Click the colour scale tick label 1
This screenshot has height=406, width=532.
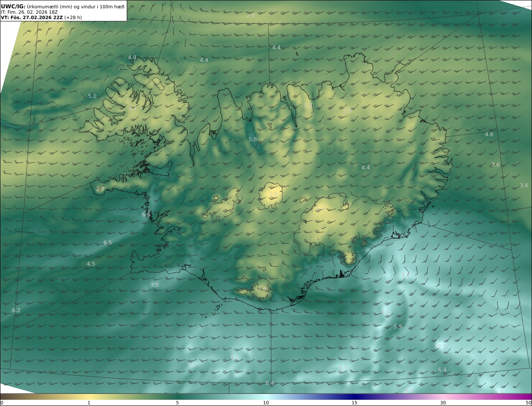pos(89,403)
